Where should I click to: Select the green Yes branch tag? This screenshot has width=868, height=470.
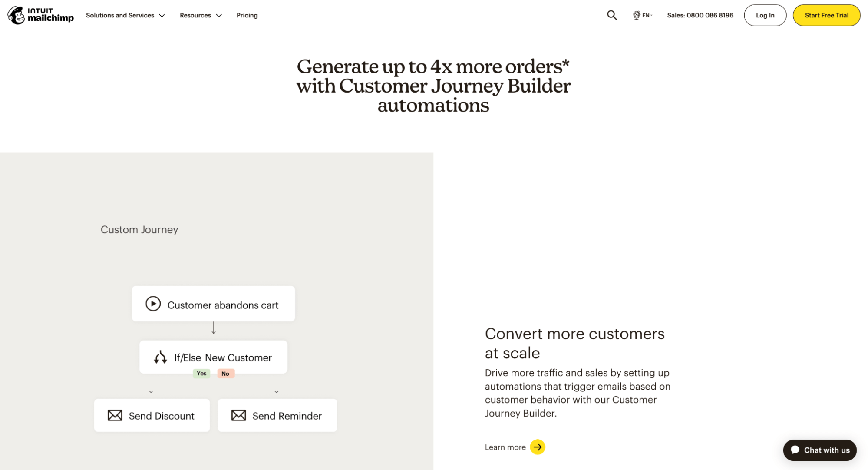201,374
